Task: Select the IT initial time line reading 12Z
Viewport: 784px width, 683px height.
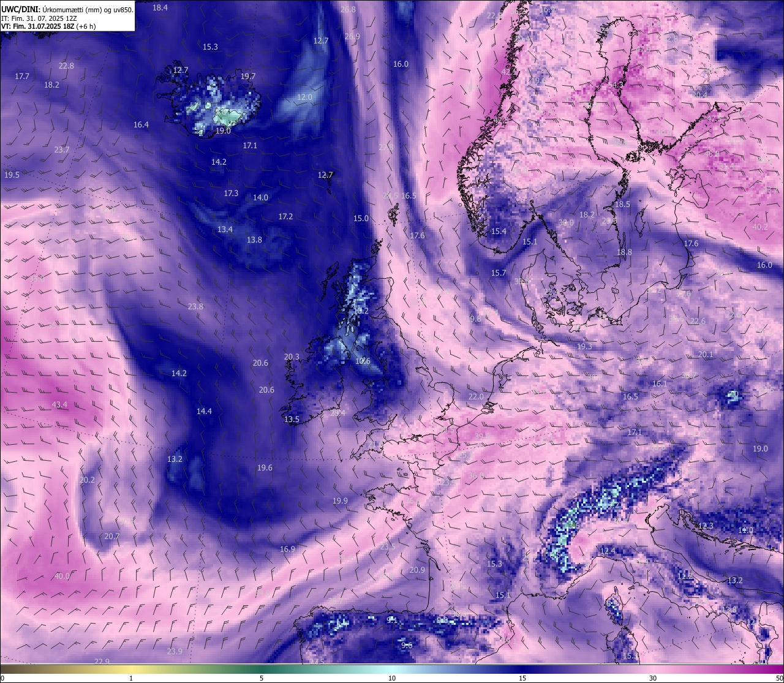Action: coord(39,18)
